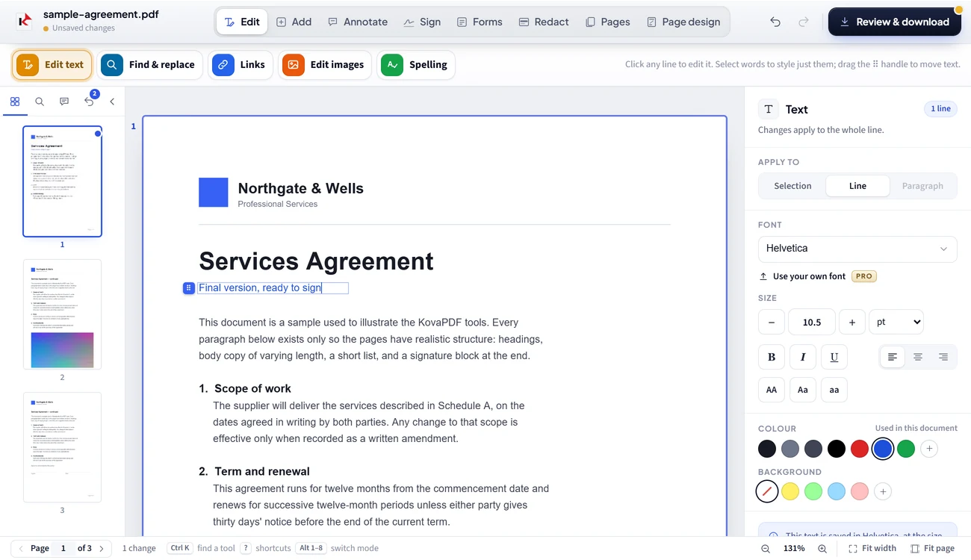971x560 pixels.
Task: Switch to the Sign tab
Action: pyautogui.click(x=422, y=22)
